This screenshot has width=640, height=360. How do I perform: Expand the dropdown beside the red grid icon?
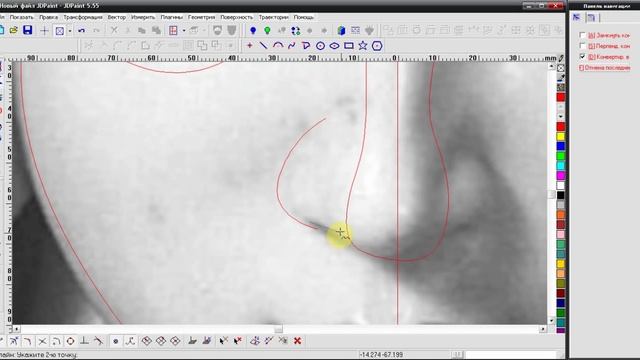(184, 31)
